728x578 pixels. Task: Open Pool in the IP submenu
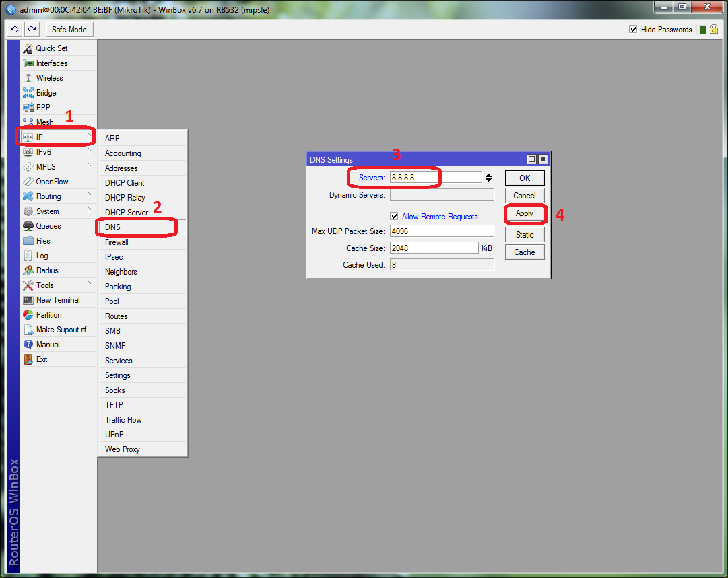[142, 301]
